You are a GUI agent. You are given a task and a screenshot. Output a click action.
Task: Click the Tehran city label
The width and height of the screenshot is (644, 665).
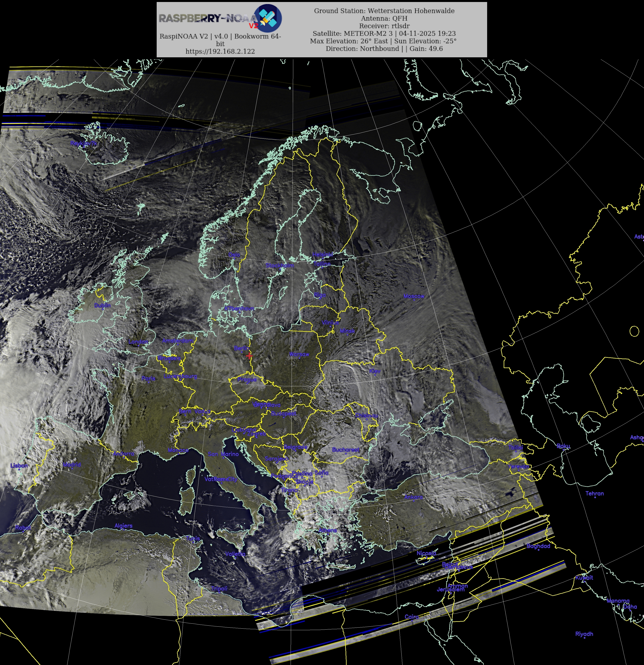(x=594, y=493)
